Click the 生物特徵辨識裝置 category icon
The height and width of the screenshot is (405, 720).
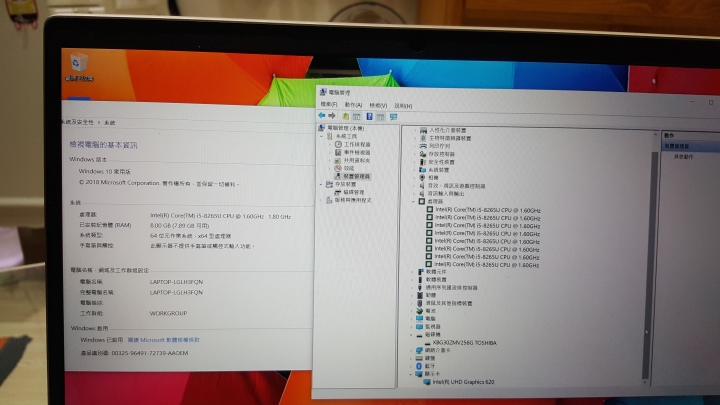[423, 138]
